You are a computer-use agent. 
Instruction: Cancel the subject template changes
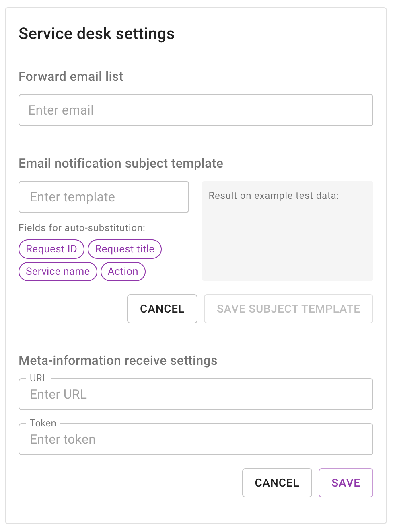point(162,309)
